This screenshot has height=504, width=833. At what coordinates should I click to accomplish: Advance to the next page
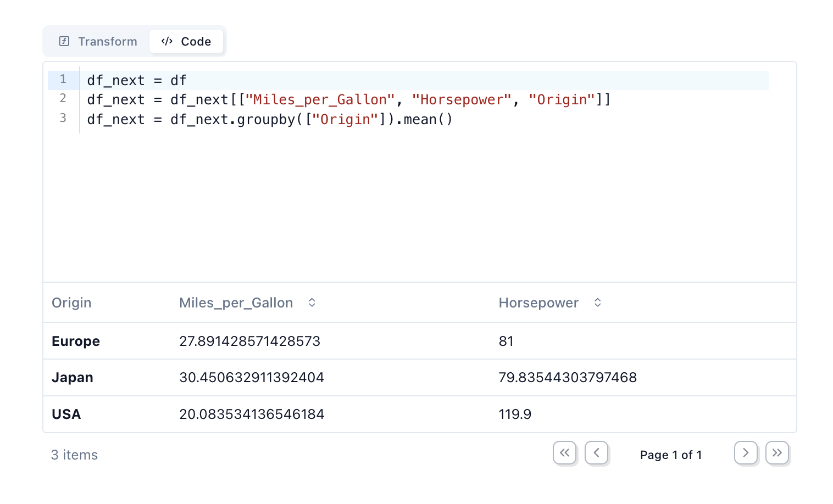(746, 453)
